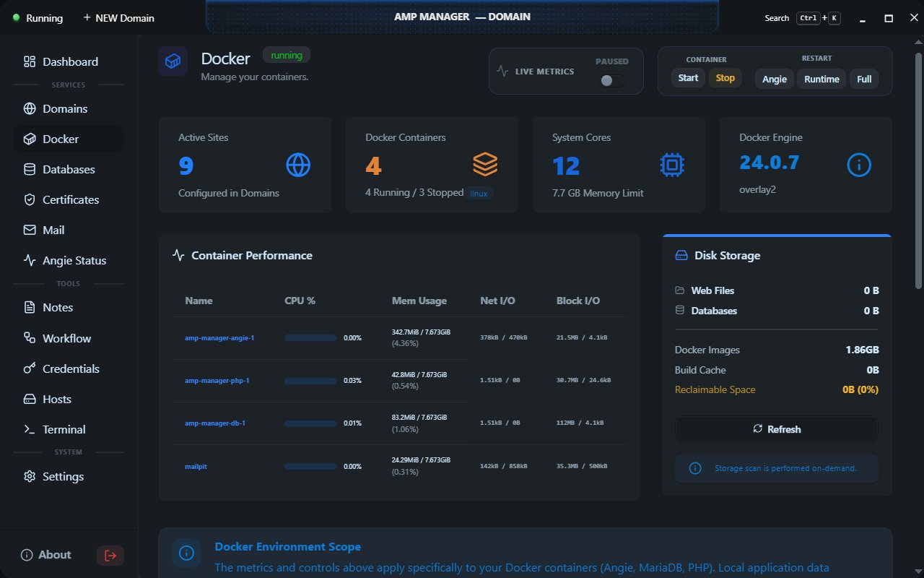Click the stacked layers icon in Docker Containers card
Screen dimensions: 924x578
coord(485,165)
